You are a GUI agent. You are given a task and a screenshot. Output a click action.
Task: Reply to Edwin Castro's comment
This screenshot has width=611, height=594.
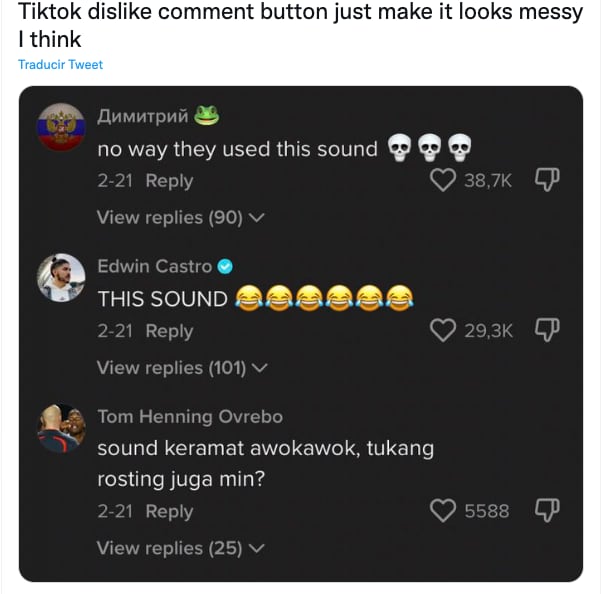(x=169, y=331)
